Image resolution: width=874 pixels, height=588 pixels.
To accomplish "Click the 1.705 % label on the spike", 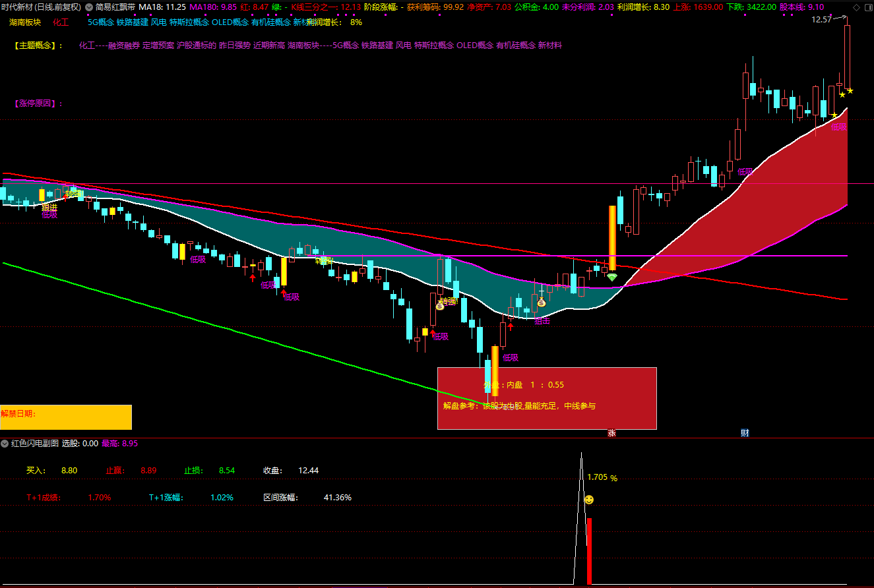I will click(x=602, y=477).
